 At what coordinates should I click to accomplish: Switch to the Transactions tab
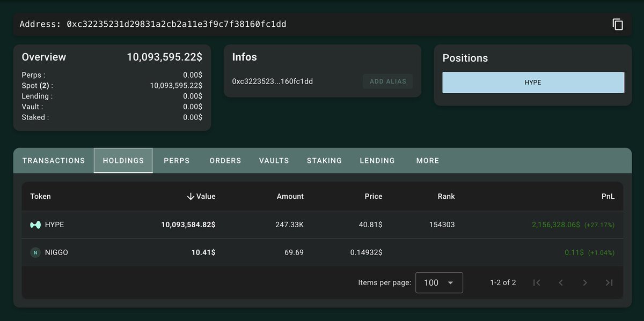[x=54, y=161]
